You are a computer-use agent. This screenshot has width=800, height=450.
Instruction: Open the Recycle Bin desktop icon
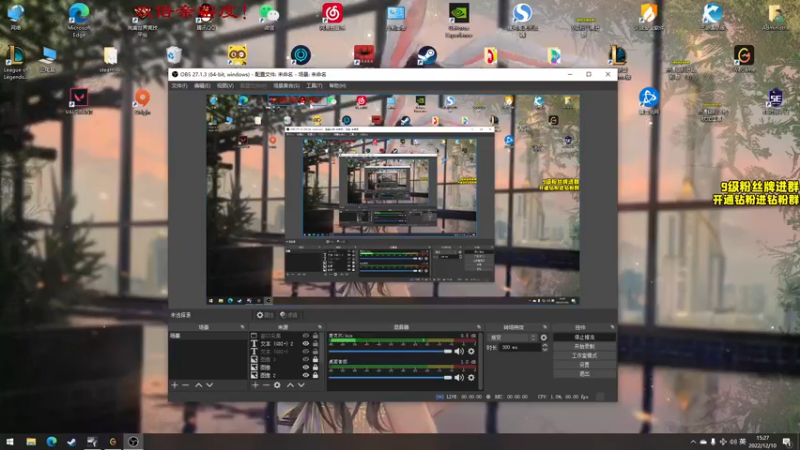coord(174,55)
